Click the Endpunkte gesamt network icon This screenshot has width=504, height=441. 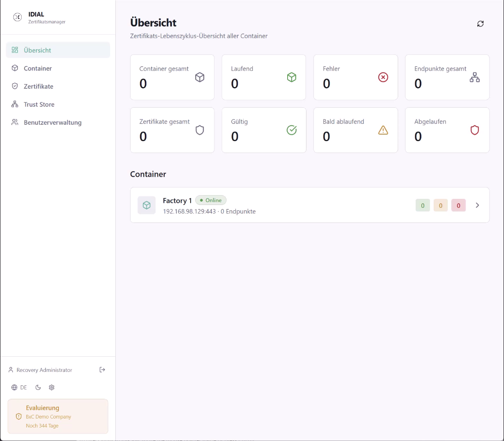tap(475, 77)
